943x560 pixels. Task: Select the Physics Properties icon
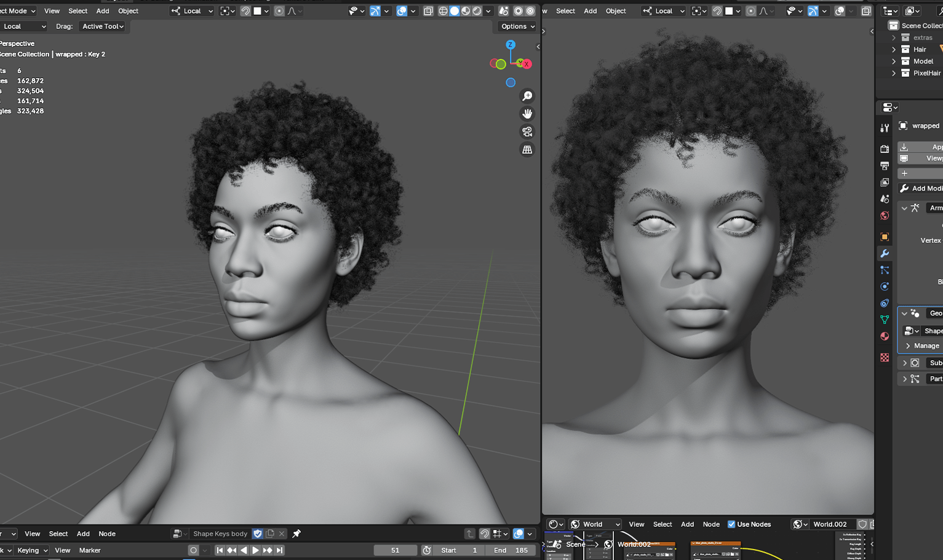click(x=885, y=286)
